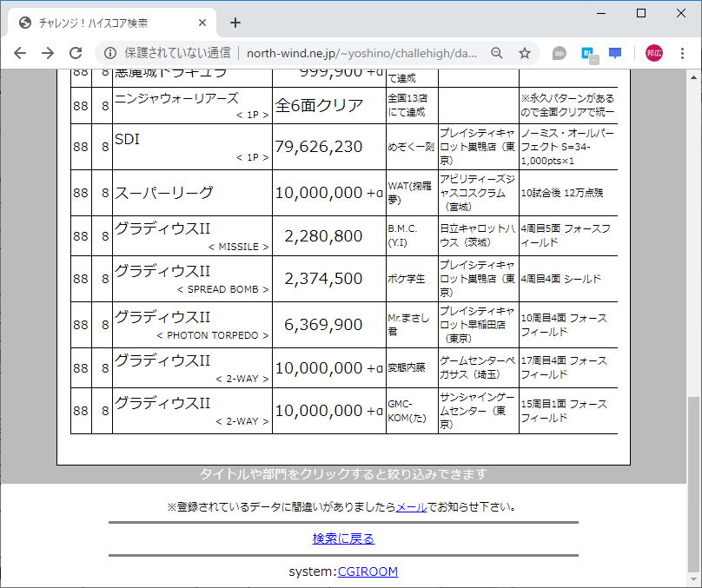Open the Chrome three-dot menu
The width and height of the screenshot is (702, 588).
tap(682, 53)
